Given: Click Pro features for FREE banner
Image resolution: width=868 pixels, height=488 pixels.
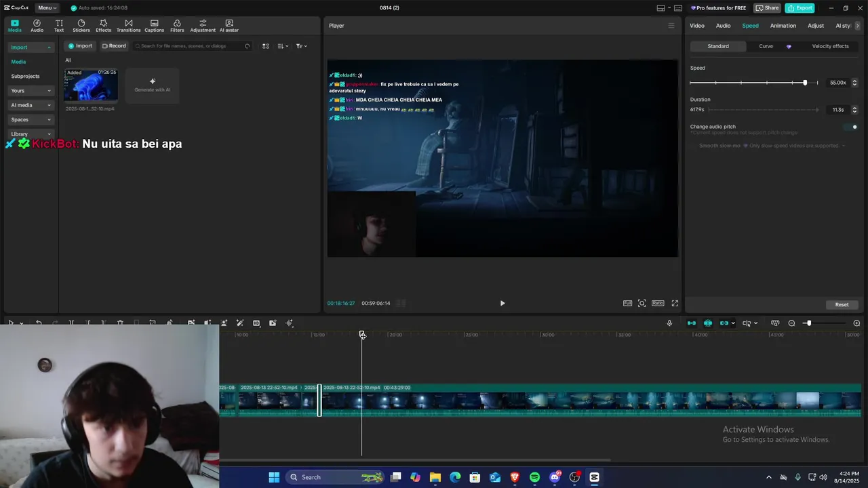Looking at the screenshot, I should point(719,8).
